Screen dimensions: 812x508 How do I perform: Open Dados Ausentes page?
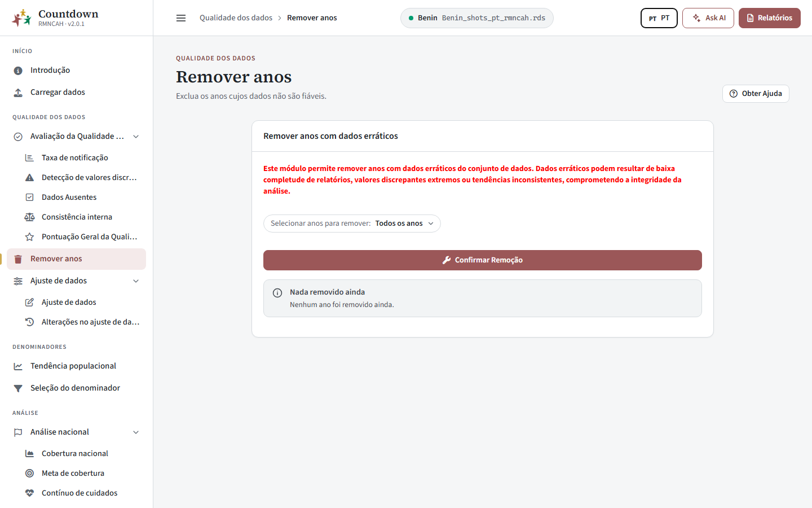click(x=82, y=198)
